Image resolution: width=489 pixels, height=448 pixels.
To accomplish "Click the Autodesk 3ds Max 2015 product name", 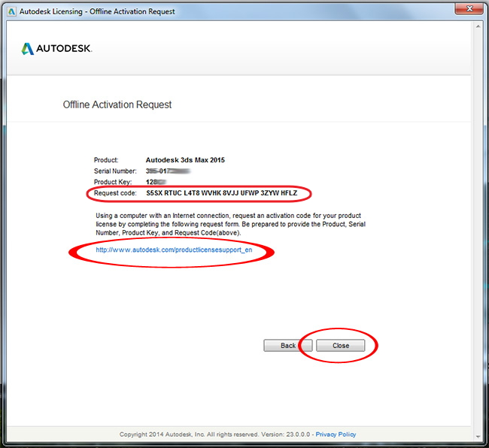I will click(x=185, y=160).
